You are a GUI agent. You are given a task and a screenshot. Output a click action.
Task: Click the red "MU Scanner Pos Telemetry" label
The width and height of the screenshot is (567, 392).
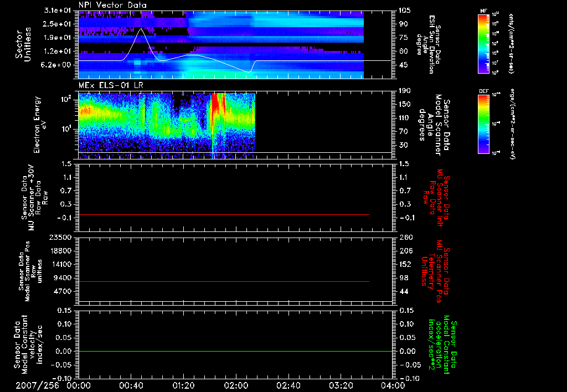[x=435, y=272]
